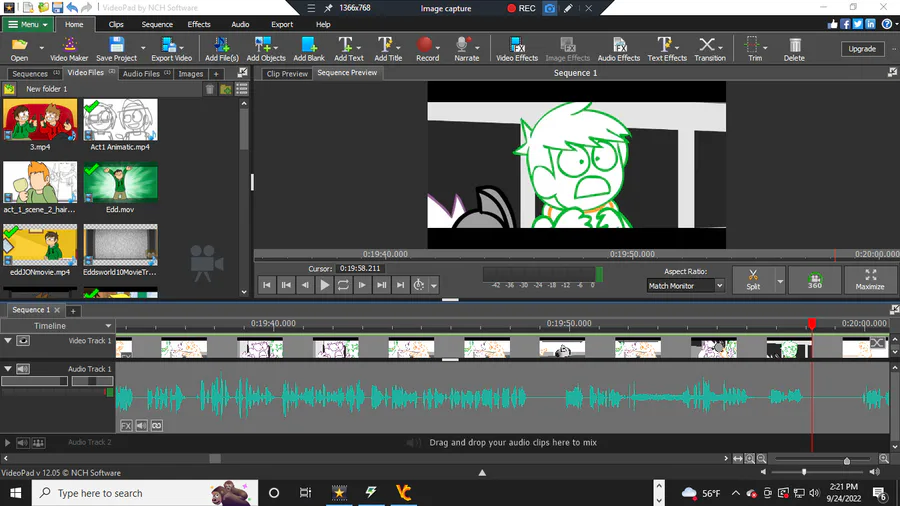Toggle loop playback
900x506 pixels.
pyautogui.click(x=343, y=285)
